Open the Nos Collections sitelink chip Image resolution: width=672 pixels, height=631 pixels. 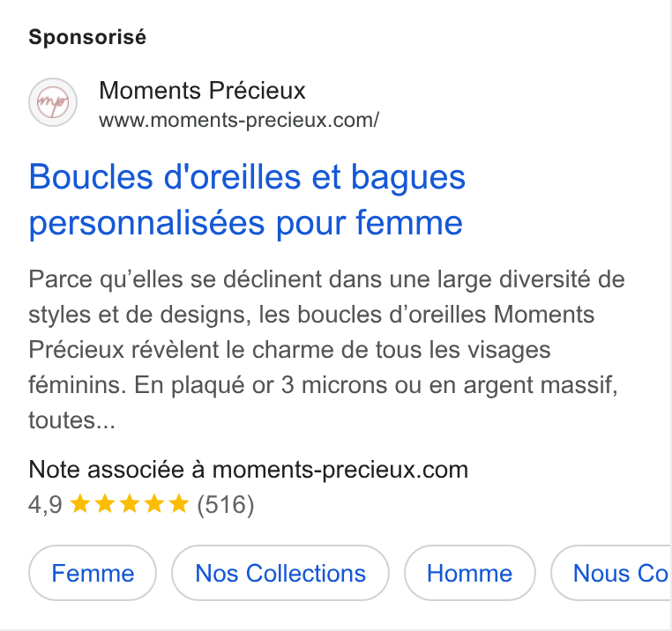[280, 573]
